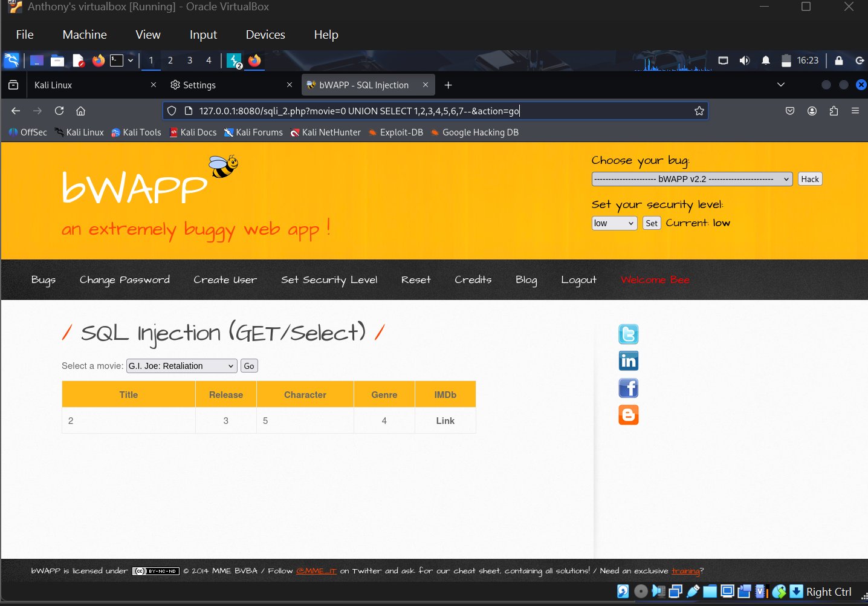Open the security level dropdown
Screen dimensions: 868x606
coord(614,223)
